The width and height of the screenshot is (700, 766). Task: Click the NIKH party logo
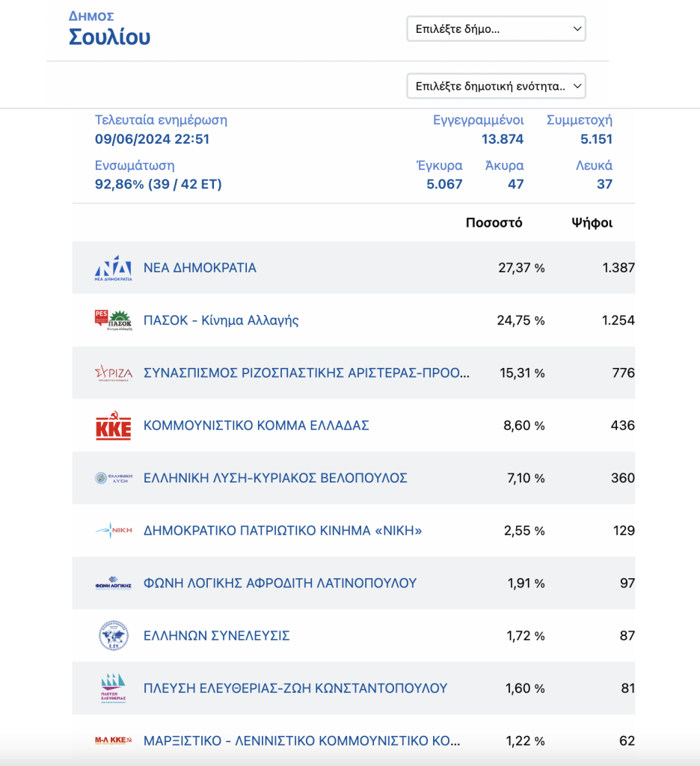113,530
